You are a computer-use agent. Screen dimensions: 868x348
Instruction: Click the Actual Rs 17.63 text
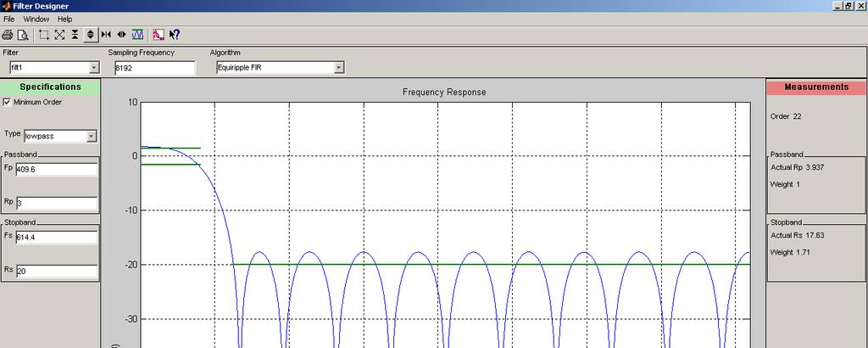pyautogui.click(x=797, y=235)
